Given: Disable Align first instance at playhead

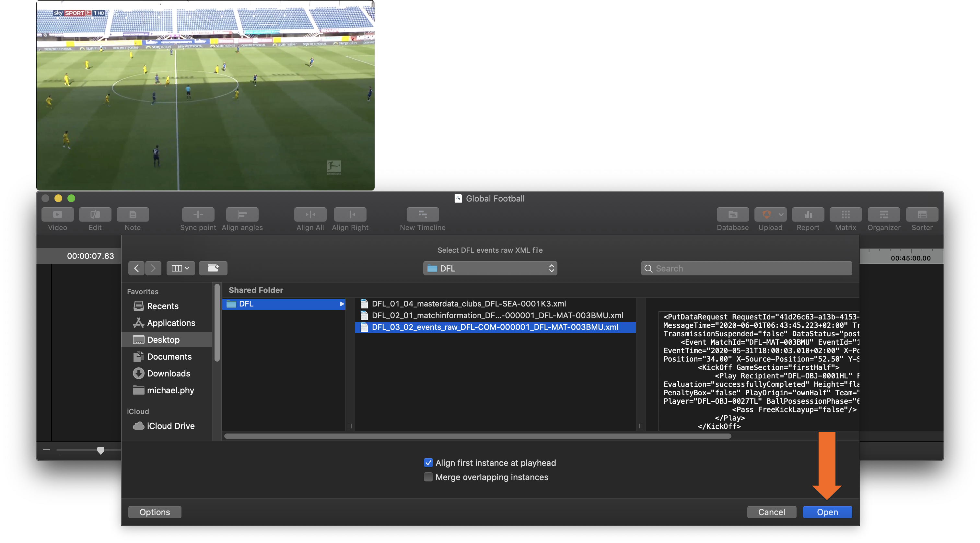Looking at the screenshot, I should 428,462.
